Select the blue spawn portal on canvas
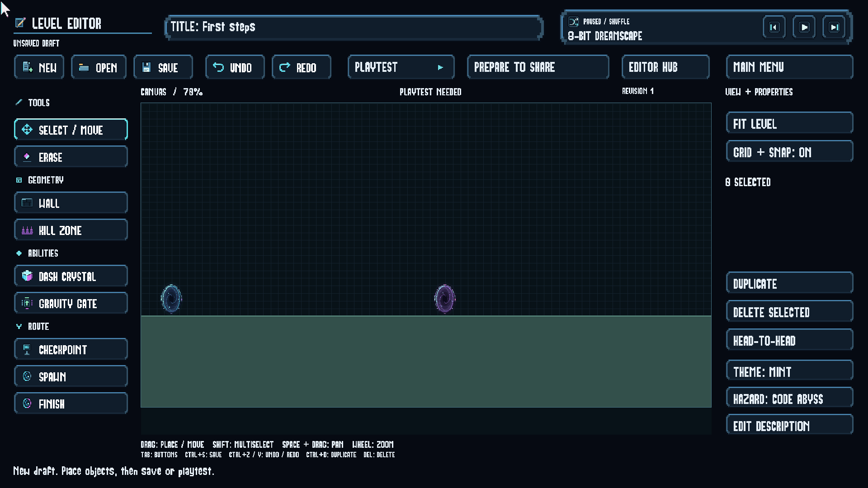This screenshot has width=868, height=488. click(x=171, y=299)
